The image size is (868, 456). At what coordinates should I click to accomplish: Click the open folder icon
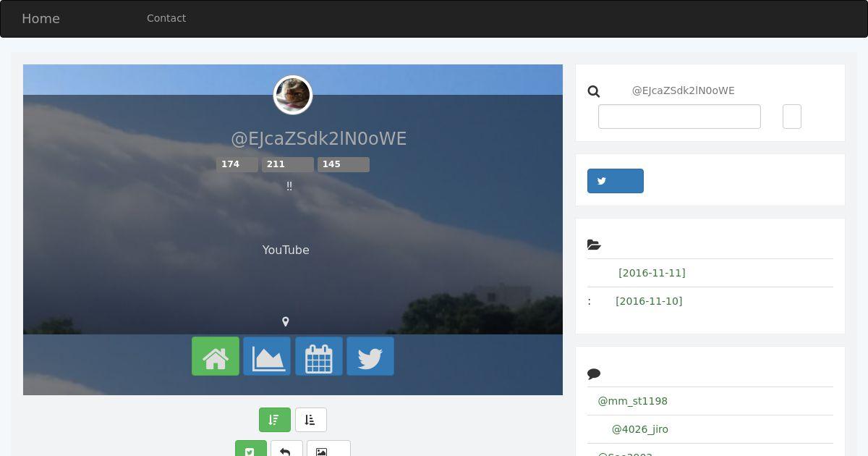pyautogui.click(x=595, y=245)
